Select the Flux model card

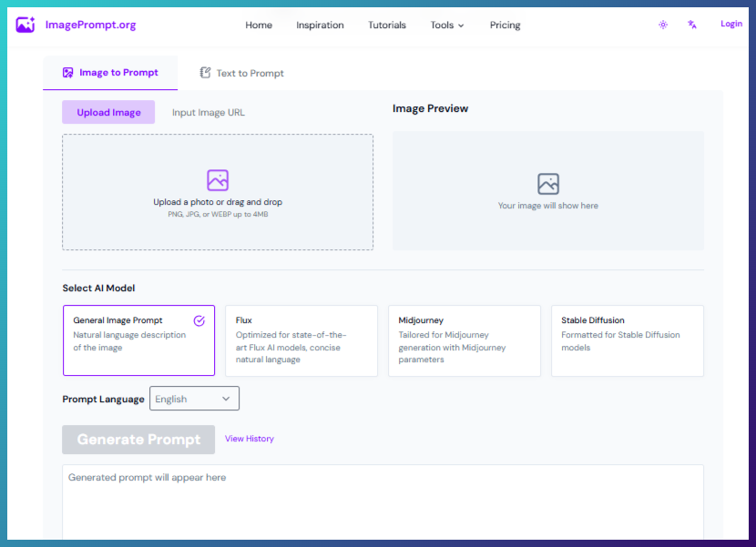coord(301,340)
